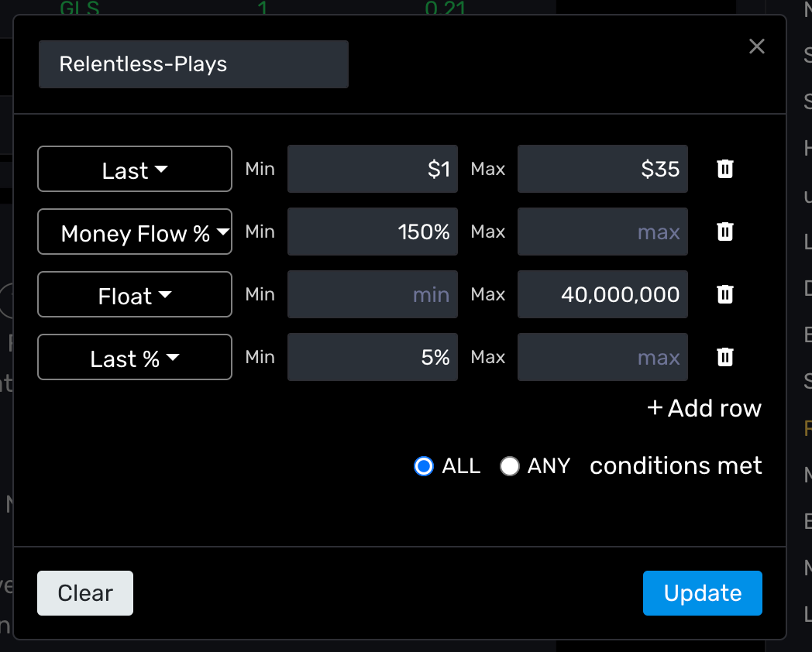Close the filter dialog with X

[756, 46]
